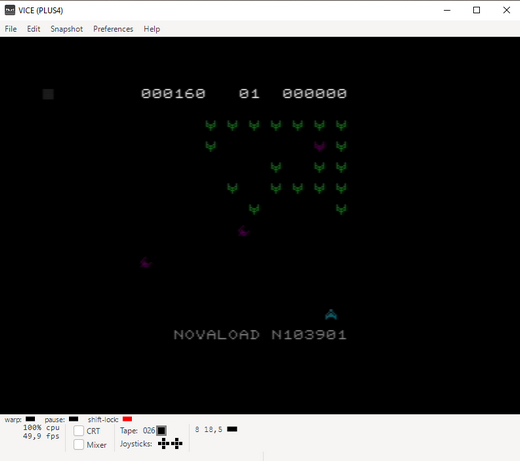
Task: Click the drive 8 activity LED
Action: coord(232,429)
